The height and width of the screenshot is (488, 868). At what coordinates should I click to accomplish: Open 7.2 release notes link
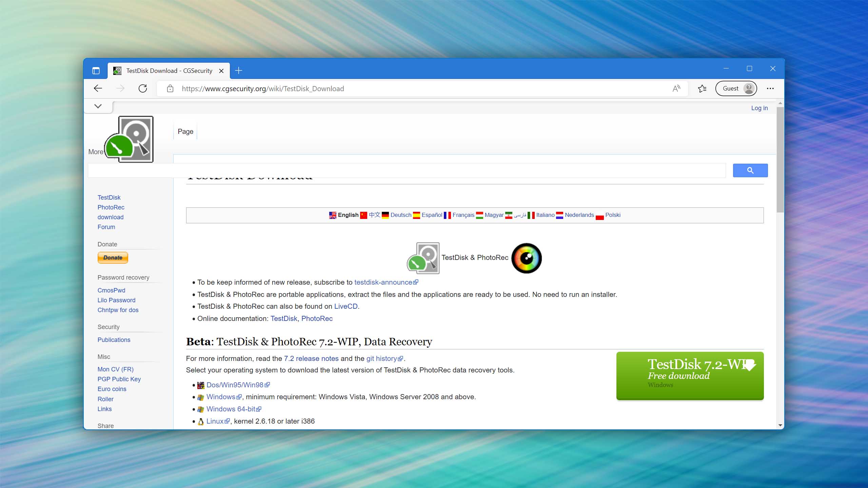click(311, 359)
